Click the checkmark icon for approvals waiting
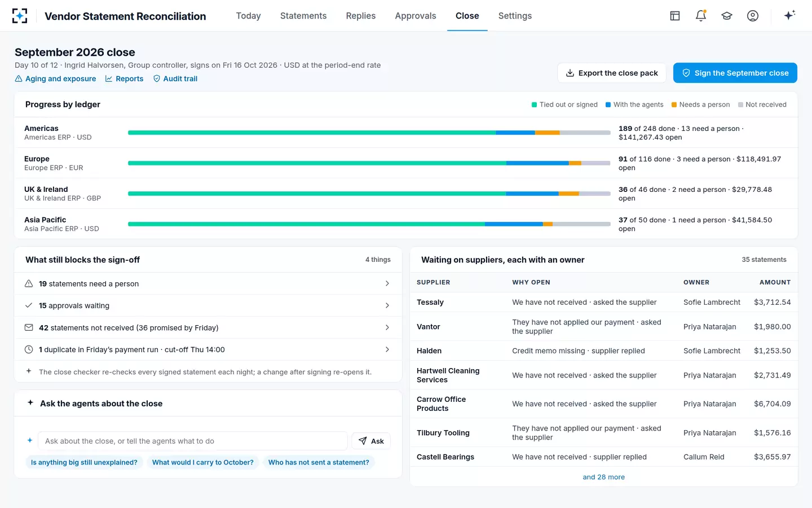 pyautogui.click(x=29, y=305)
